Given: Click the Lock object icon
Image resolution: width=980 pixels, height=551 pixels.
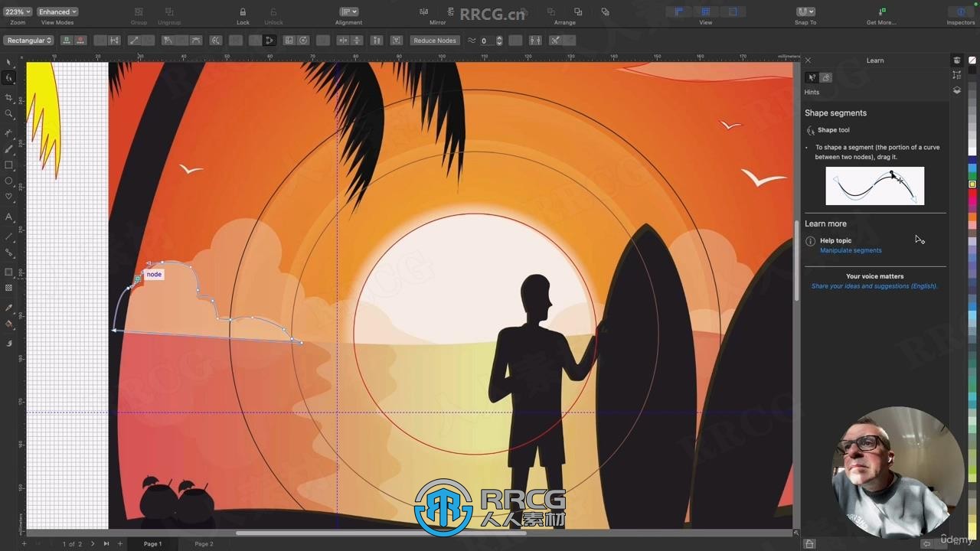Looking at the screenshot, I should (243, 12).
